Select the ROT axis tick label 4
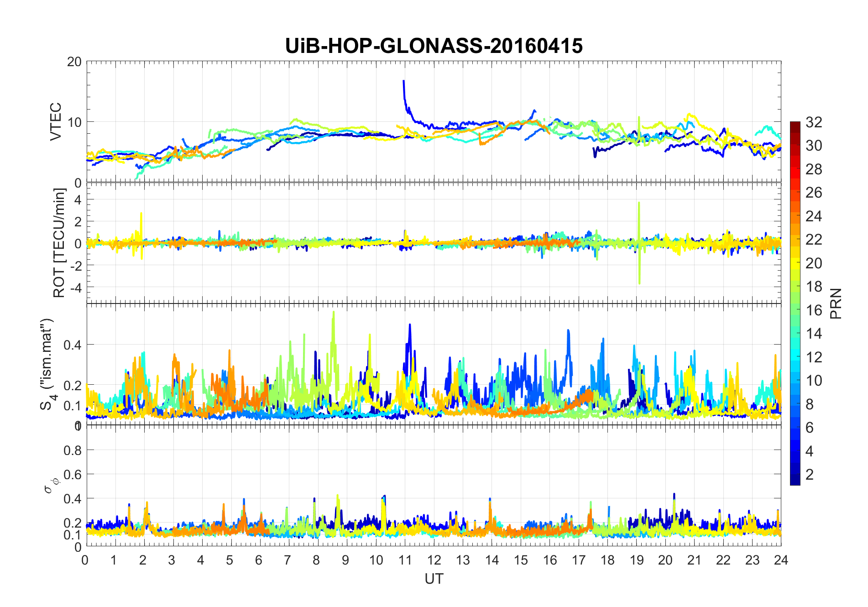 [78, 199]
